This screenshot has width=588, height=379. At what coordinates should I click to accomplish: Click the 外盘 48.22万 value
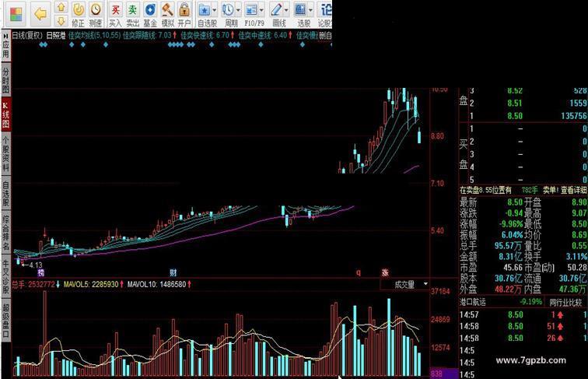(x=509, y=289)
